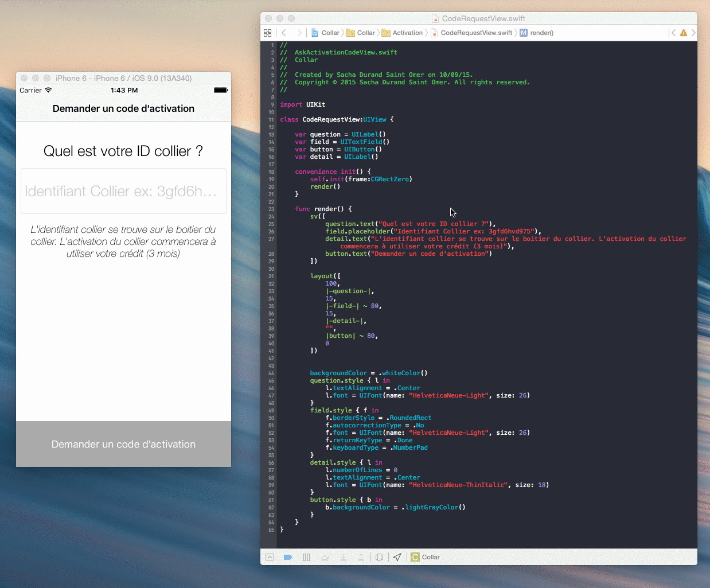The image size is (710, 588).
Task: Jump to next issue arrow
Action: click(x=693, y=33)
